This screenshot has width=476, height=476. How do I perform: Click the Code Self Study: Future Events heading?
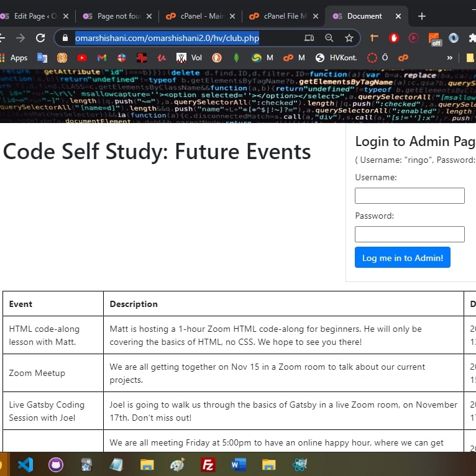(157, 151)
